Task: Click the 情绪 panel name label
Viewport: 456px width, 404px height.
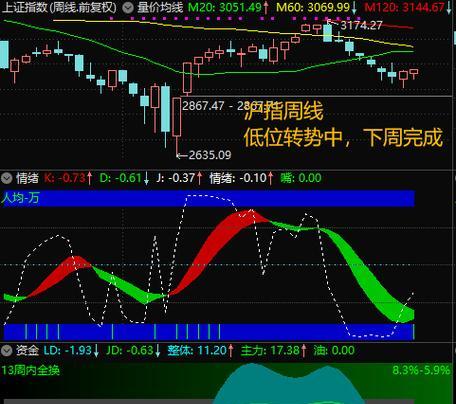Action: tap(27, 178)
